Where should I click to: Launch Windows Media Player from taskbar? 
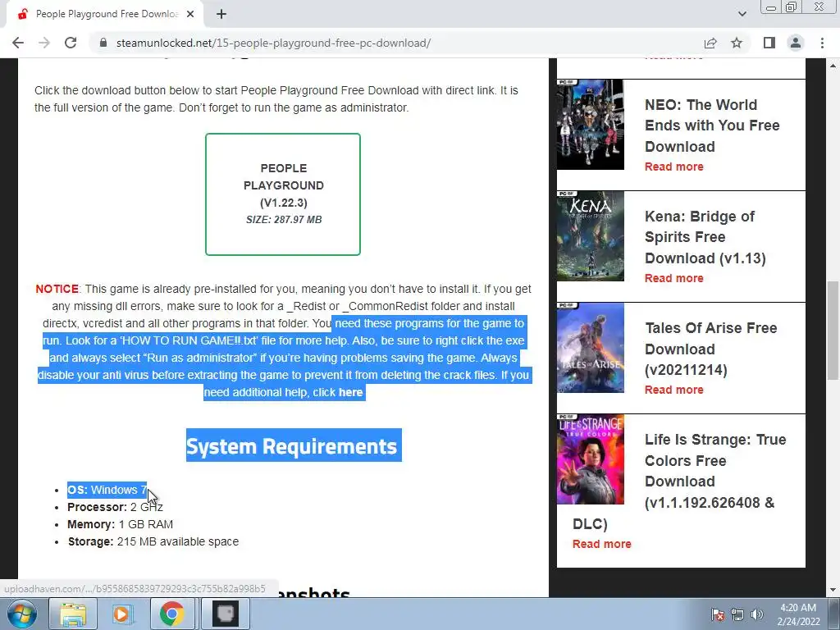click(122, 614)
